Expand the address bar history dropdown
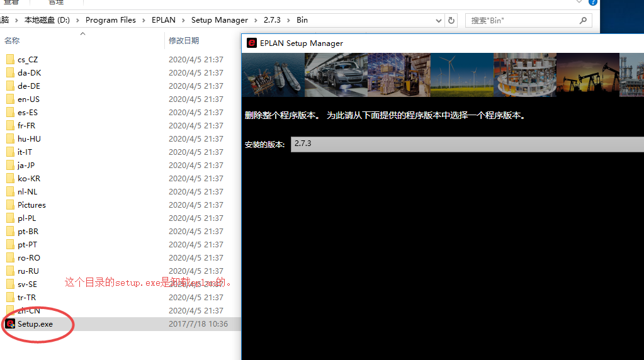The image size is (644, 360). tap(438, 21)
